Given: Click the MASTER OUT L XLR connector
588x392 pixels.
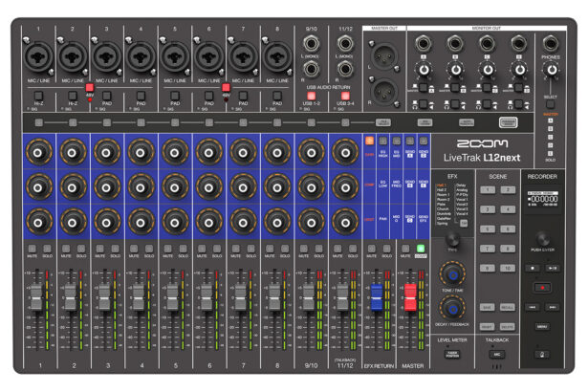Looking at the screenshot, I should [x=384, y=57].
